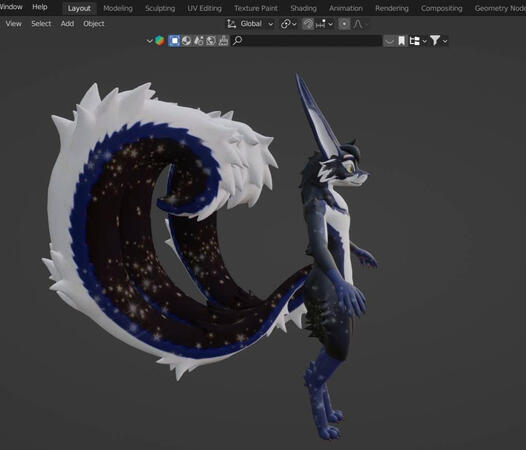Open the Add menu
526x450 pixels.
pyautogui.click(x=67, y=23)
